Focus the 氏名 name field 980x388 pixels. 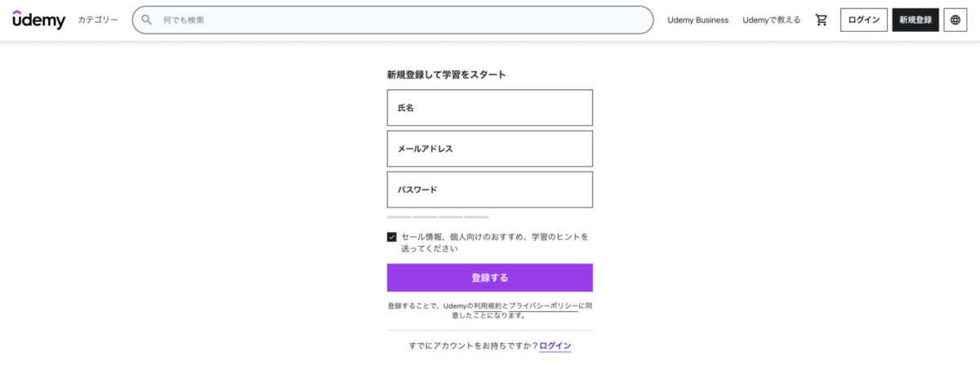coord(490,108)
